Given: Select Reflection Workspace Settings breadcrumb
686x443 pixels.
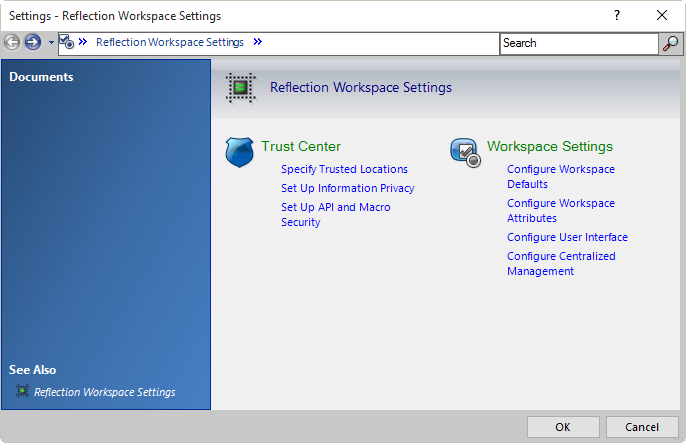Looking at the screenshot, I should (x=169, y=42).
